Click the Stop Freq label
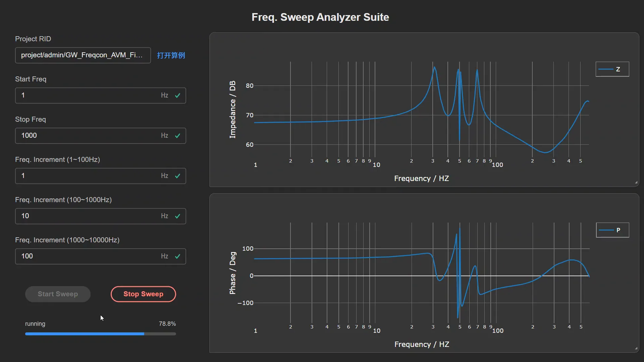Image resolution: width=644 pixels, height=362 pixels. pyautogui.click(x=31, y=119)
